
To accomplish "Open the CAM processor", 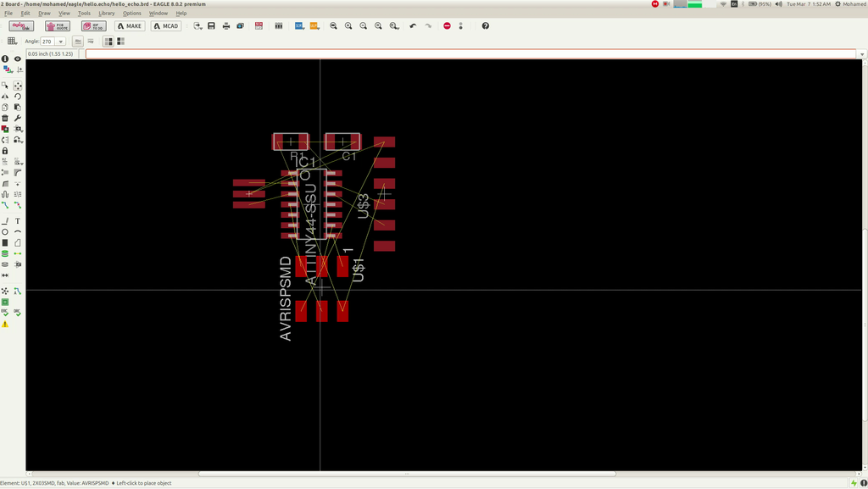I will [240, 26].
